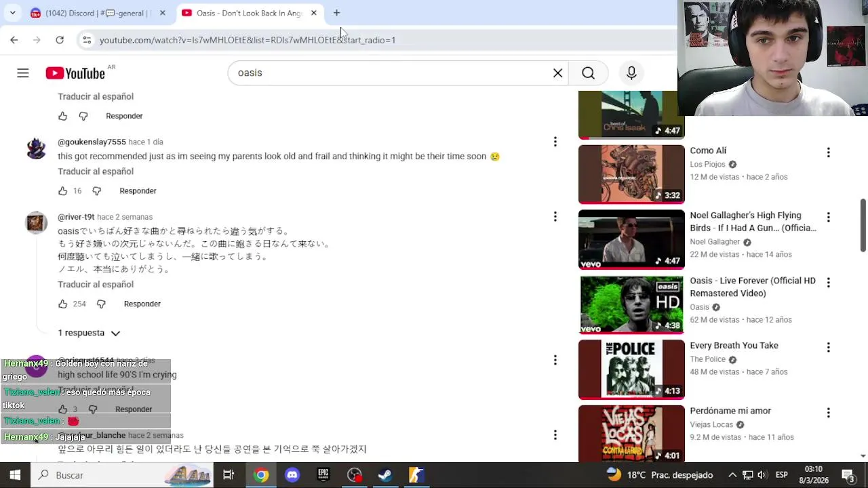Viewport: 868px width, 488px height.
Task: Focus the browser address bar URL
Action: pyautogui.click(x=248, y=40)
